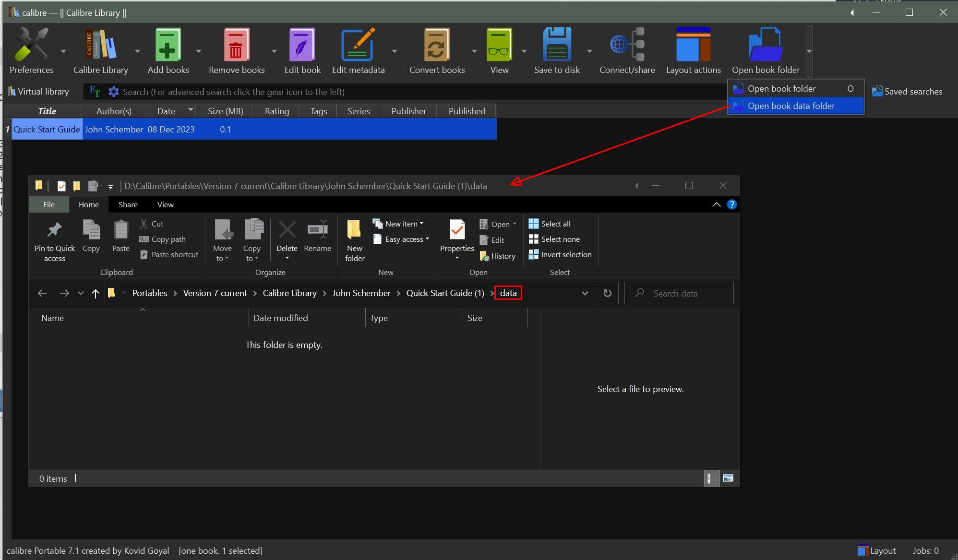Click the Layout actions icon
The height and width of the screenshot is (560, 958).
[693, 45]
